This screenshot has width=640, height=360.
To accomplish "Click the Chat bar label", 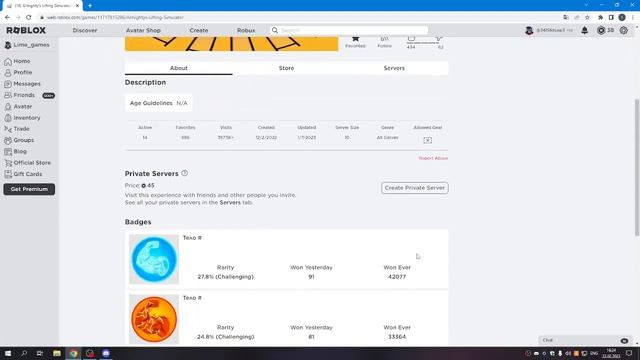I will point(548,340).
